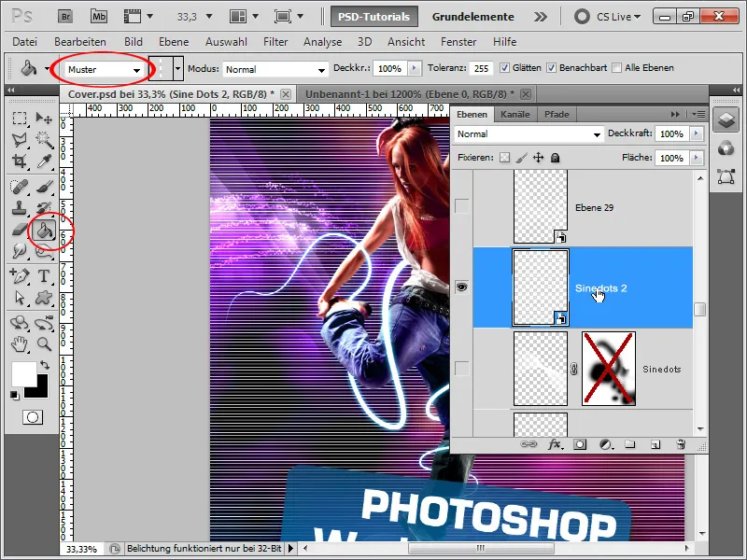The width and height of the screenshot is (747, 560).
Task: Click the PSD-Tutorials workspace button
Action: coord(374,17)
